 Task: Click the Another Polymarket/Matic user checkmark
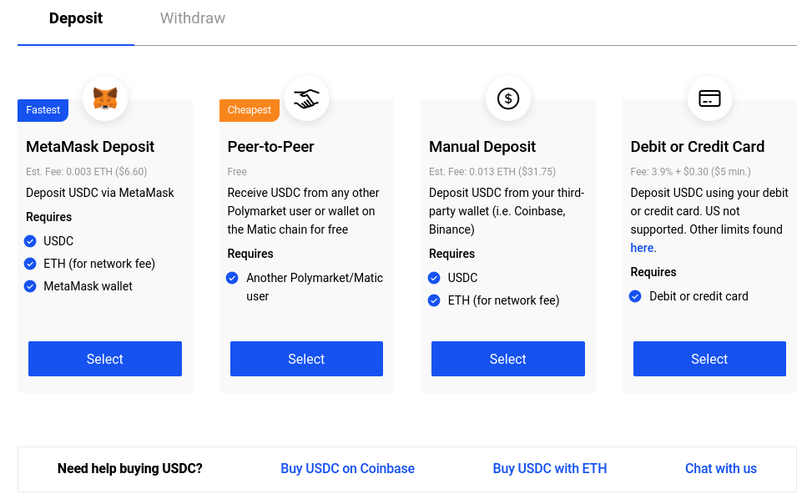coord(232,278)
